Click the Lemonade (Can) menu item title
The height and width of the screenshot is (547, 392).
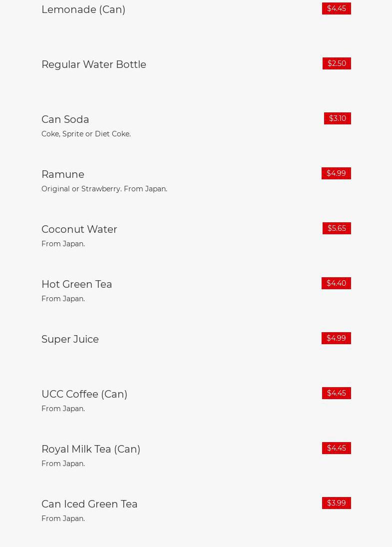point(83,9)
